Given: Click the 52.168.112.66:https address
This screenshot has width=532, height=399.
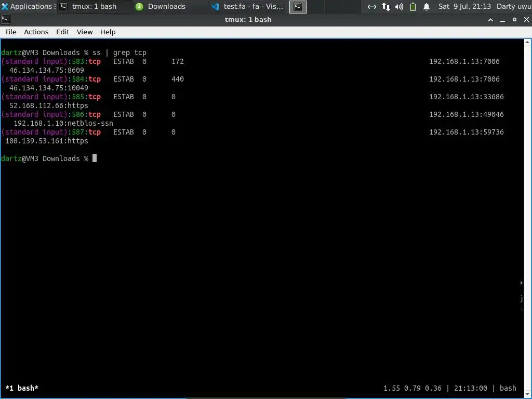Looking at the screenshot, I should pyautogui.click(x=49, y=105).
